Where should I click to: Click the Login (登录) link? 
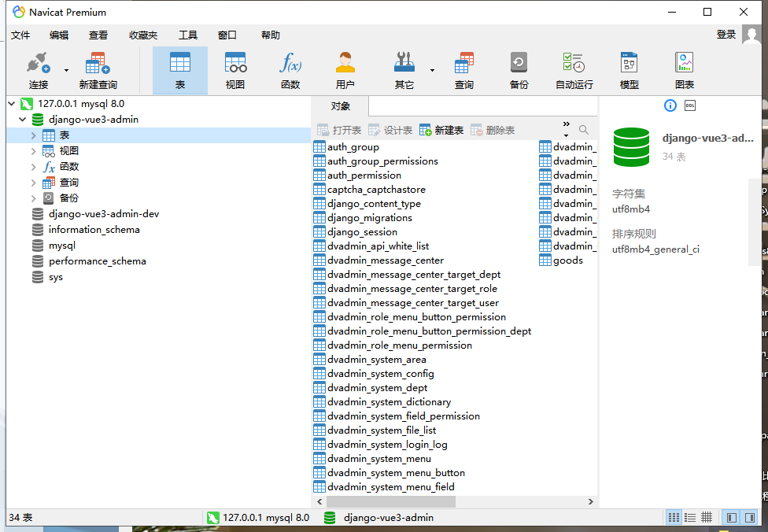726,35
